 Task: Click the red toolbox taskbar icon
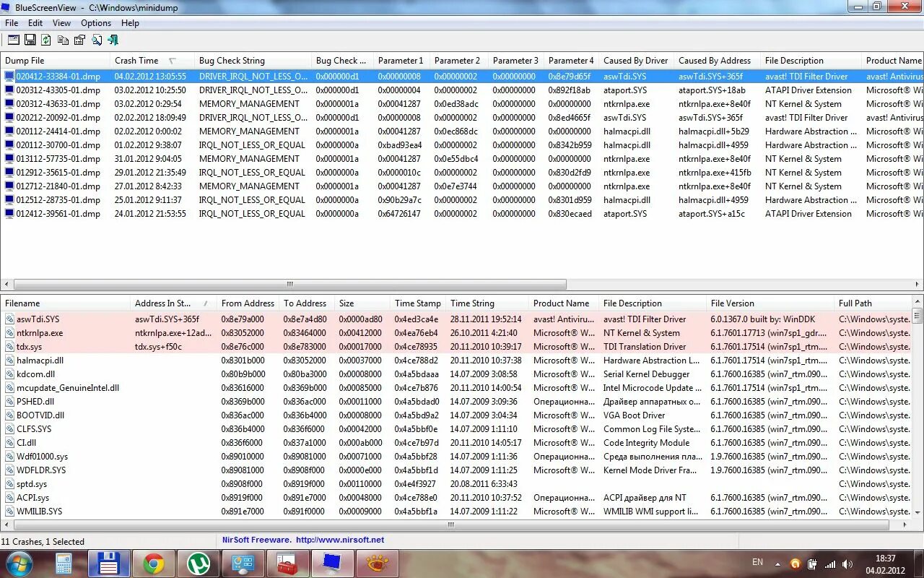tap(287, 564)
